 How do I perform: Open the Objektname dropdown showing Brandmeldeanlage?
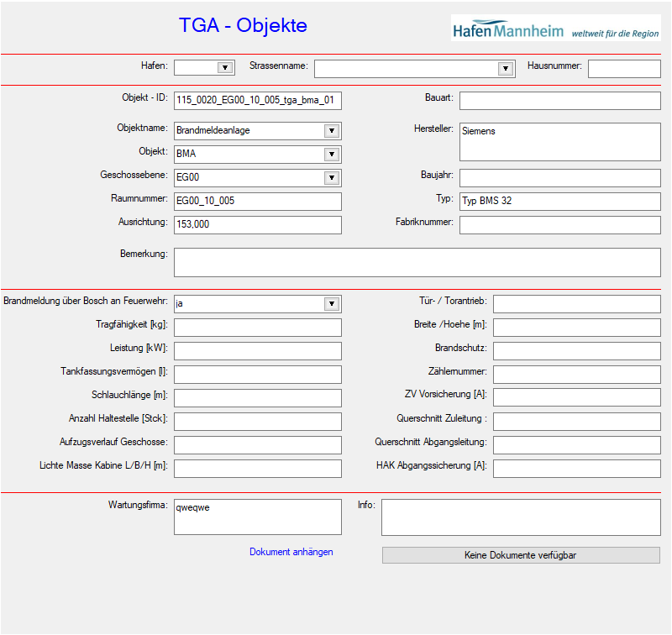[332, 131]
